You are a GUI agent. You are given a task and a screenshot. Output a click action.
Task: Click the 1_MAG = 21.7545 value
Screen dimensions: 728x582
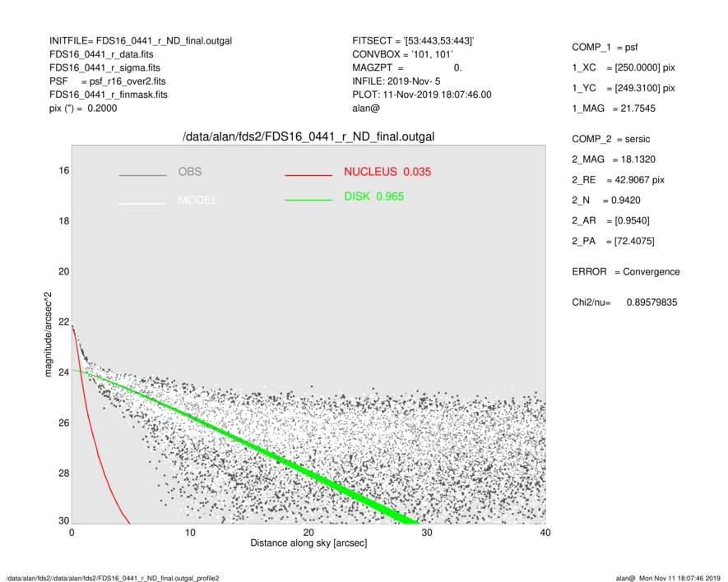tap(614, 109)
